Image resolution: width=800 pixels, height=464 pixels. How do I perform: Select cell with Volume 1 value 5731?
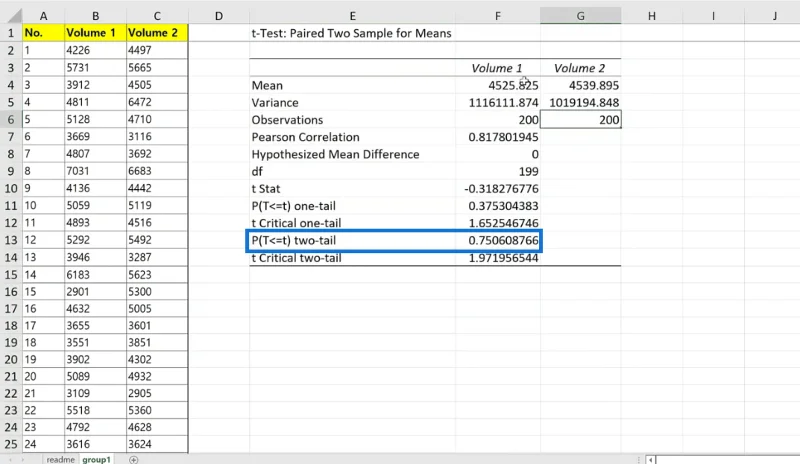pyautogui.click(x=95, y=67)
